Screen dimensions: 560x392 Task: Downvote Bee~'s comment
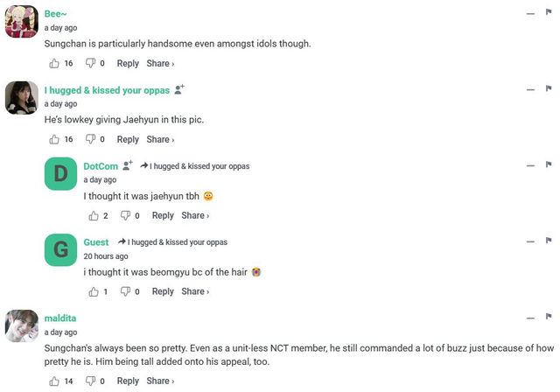90,63
